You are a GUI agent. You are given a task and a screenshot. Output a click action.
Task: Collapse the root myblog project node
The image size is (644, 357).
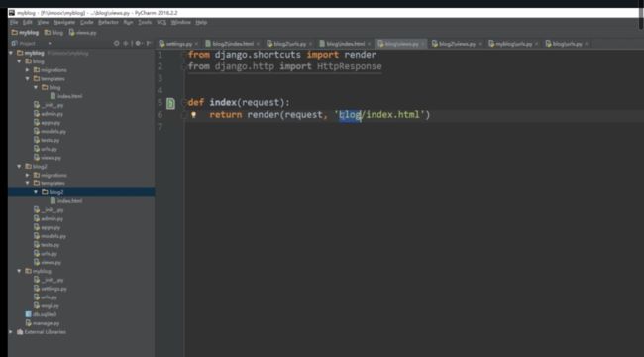point(11,53)
